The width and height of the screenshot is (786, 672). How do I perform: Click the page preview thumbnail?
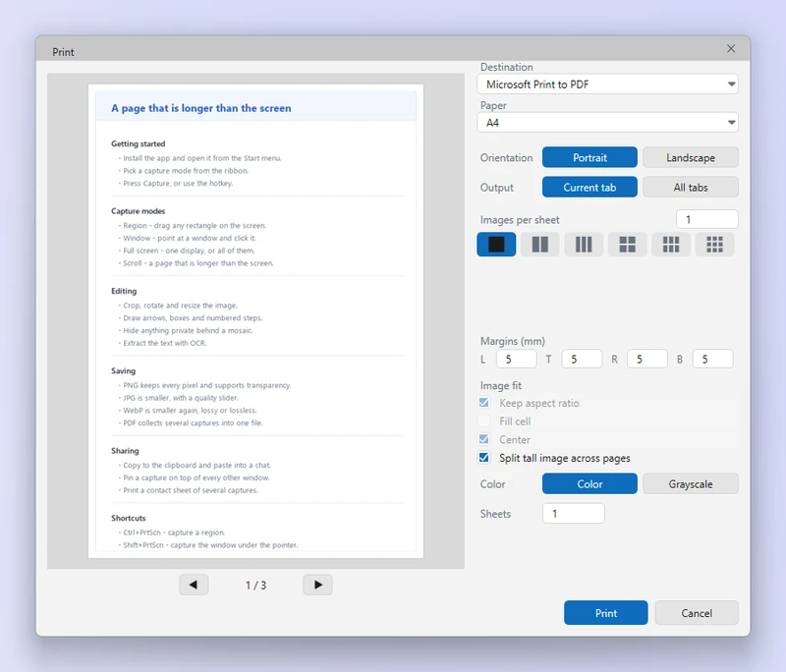tap(255, 321)
